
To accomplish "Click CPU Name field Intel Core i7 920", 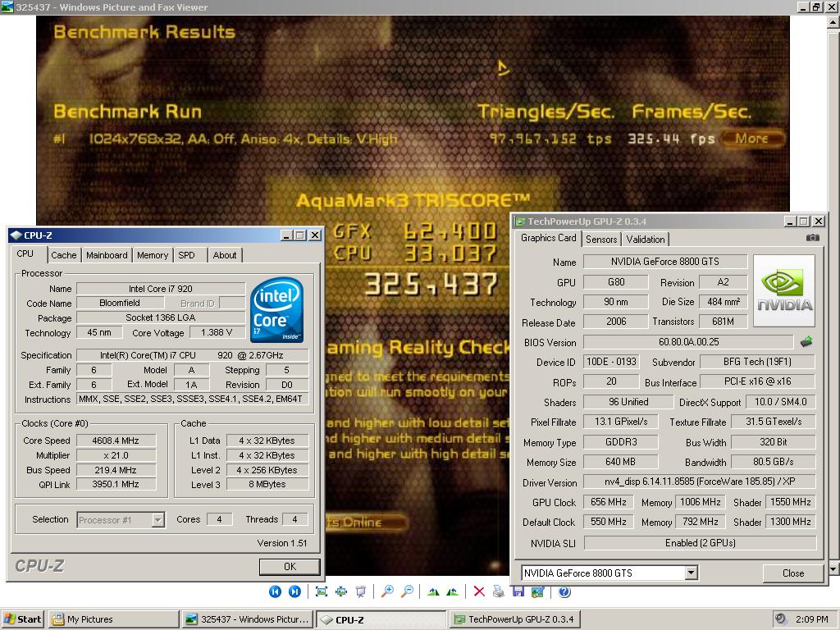I will (161, 289).
